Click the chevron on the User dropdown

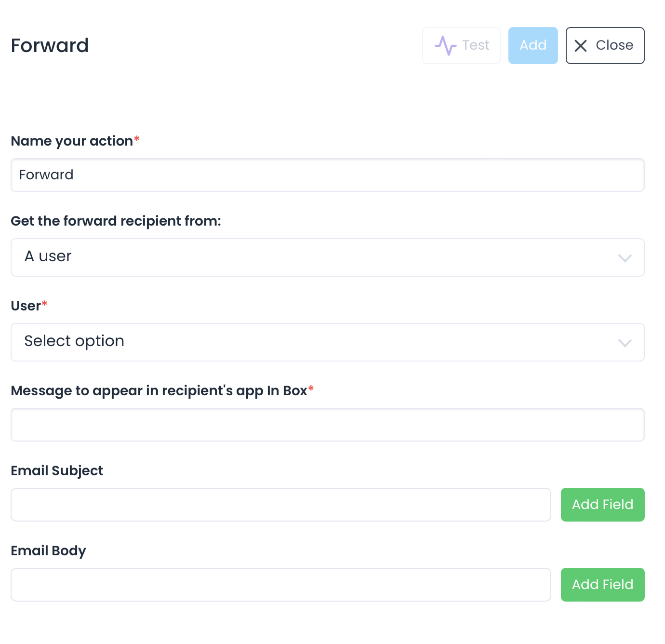pos(625,343)
